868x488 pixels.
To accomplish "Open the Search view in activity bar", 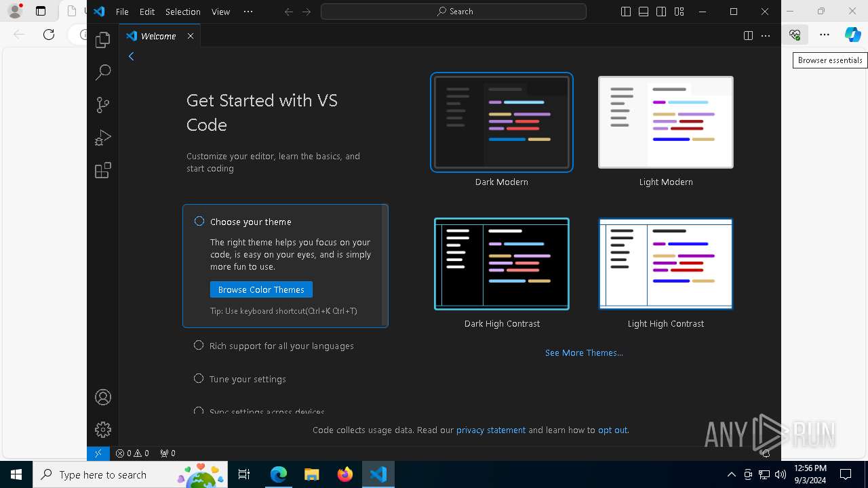I will click(103, 73).
